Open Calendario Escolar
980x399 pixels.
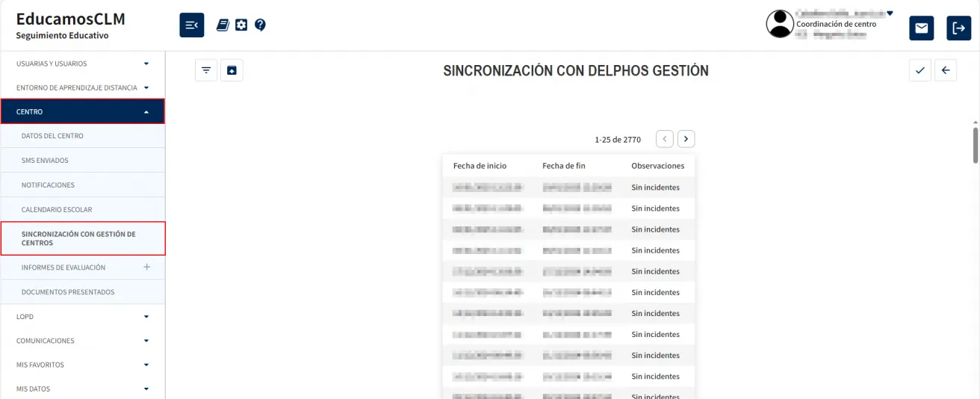point(82,209)
